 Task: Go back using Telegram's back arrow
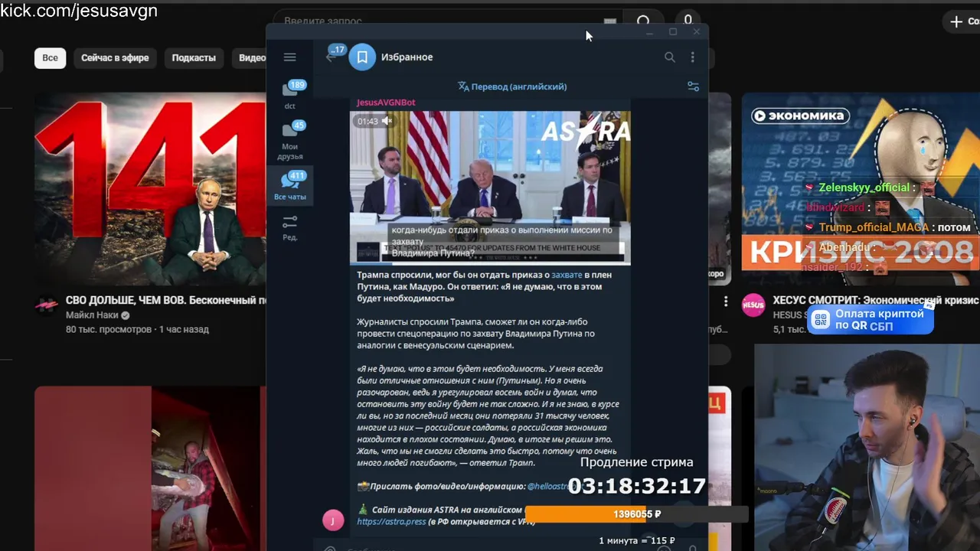(x=331, y=57)
